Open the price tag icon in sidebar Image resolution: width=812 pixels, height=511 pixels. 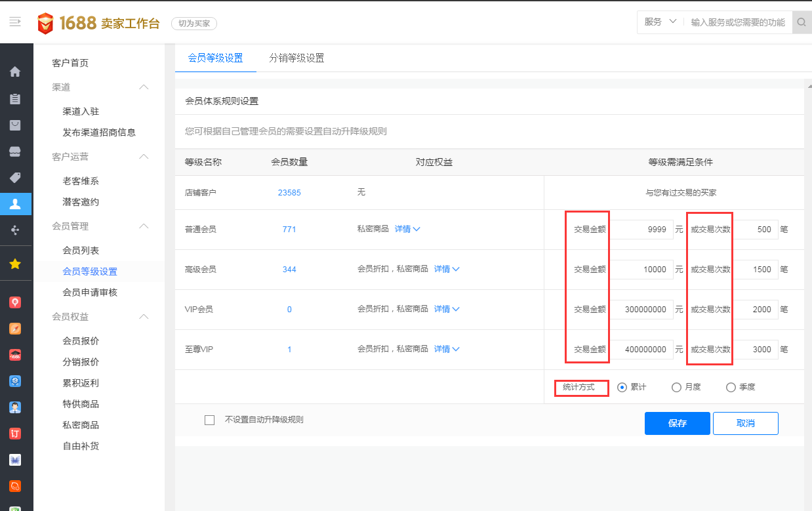15,178
